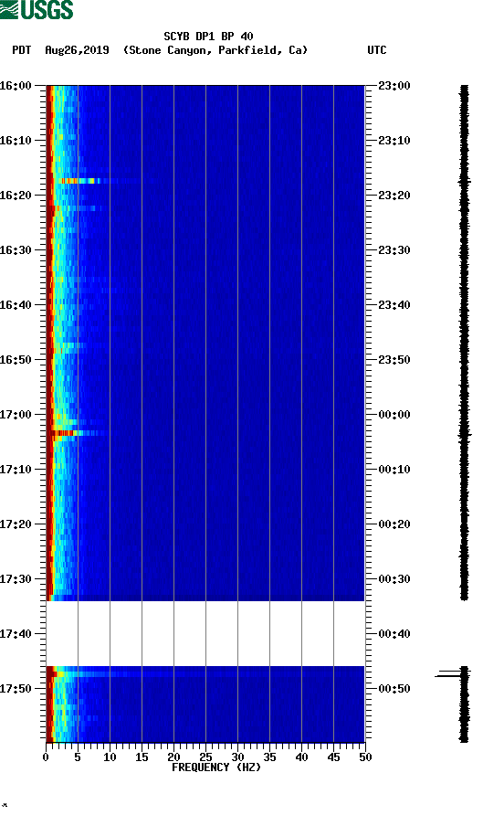Image resolution: width=504 pixels, height=815 pixels.
Task: Click the 10 Hz frequency tick label
Action: (x=110, y=757)
